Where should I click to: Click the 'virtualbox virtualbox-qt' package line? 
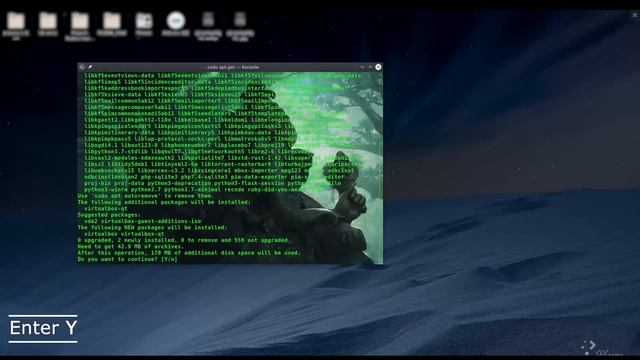point(124,234)
